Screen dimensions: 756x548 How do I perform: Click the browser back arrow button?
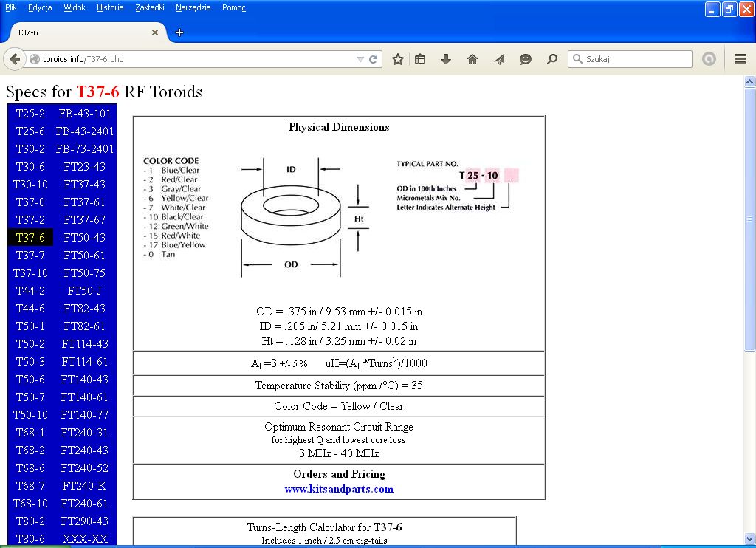click(x=15, y=59)
